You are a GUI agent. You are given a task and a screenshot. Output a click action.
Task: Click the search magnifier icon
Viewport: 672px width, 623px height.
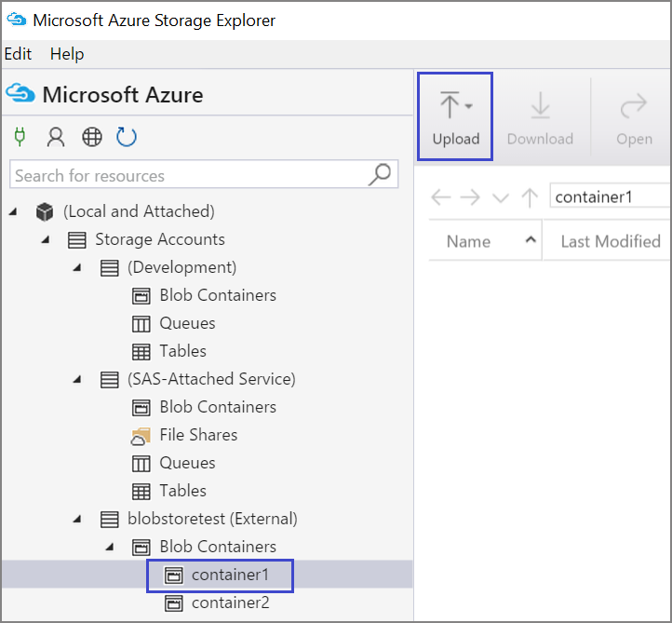(380, 174)
